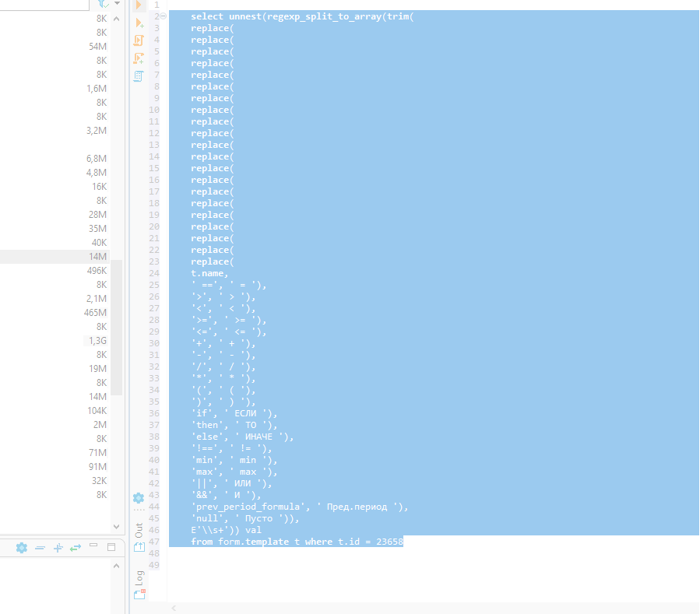Open the navigator filter settings funnel icon

click(103, 4)
